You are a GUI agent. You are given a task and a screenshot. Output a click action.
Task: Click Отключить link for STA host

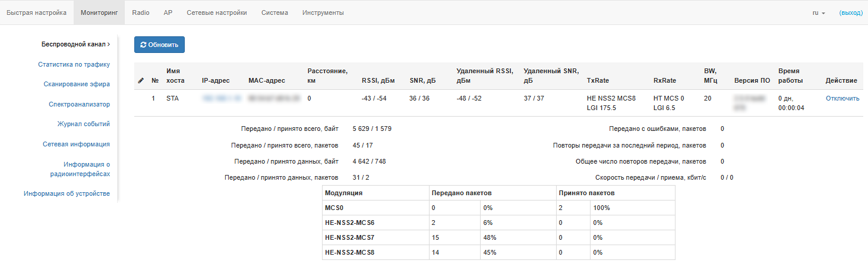[x=842, y=98]
